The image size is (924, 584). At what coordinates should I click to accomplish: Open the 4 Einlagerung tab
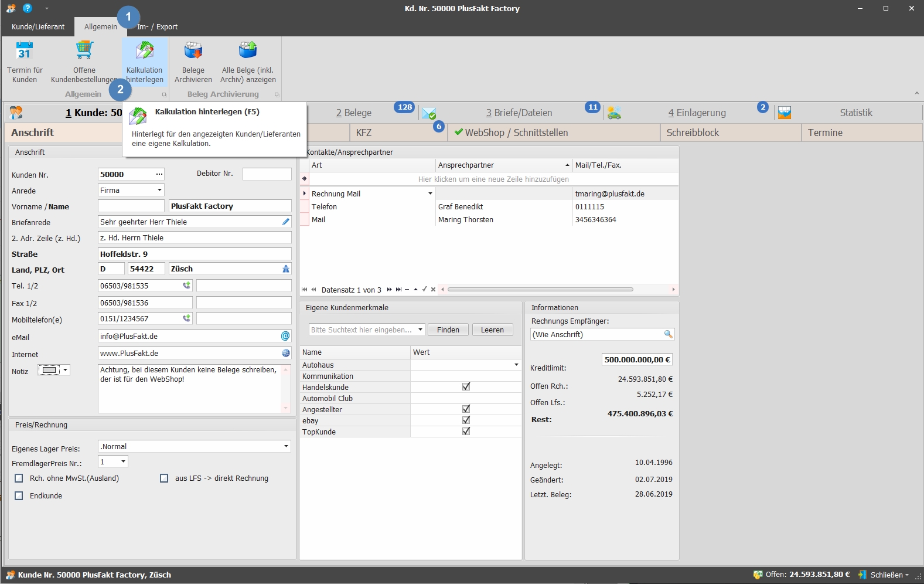click(x=697, y=113)
